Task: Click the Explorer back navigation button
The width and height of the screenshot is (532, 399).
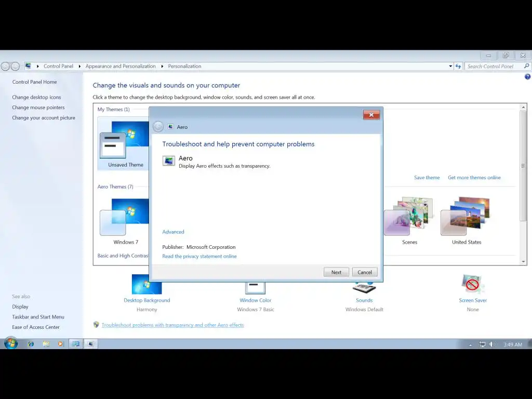Action: [5, 66]
